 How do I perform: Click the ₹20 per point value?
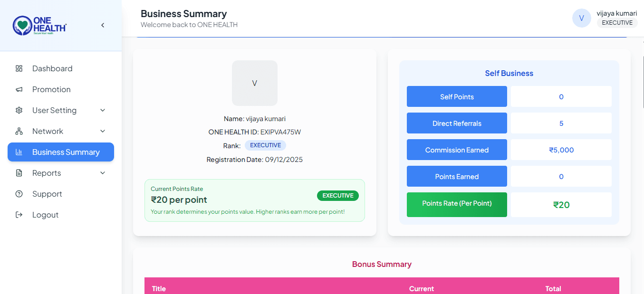tap(179, 200)
